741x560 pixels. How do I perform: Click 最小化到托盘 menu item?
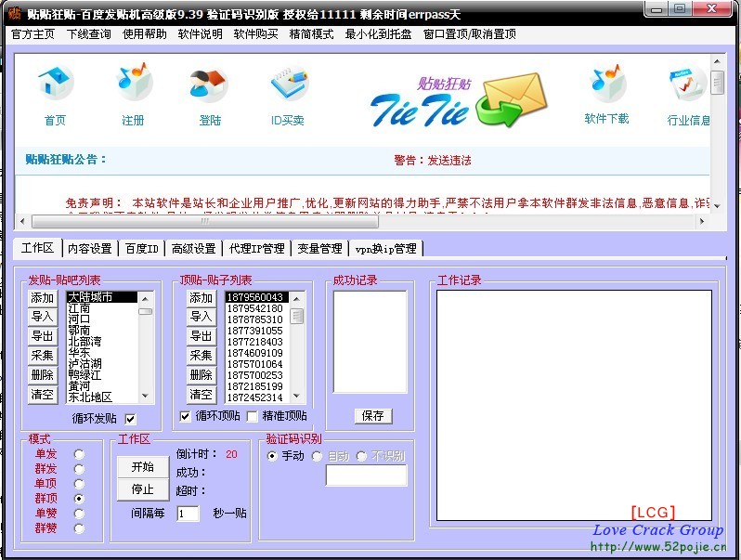tap(379, 34)
